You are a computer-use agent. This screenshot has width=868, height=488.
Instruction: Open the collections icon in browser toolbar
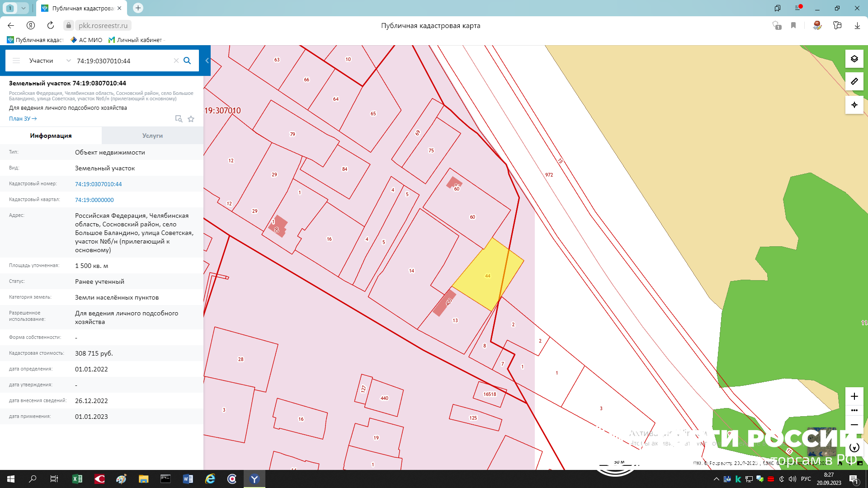tap(837, 25)
